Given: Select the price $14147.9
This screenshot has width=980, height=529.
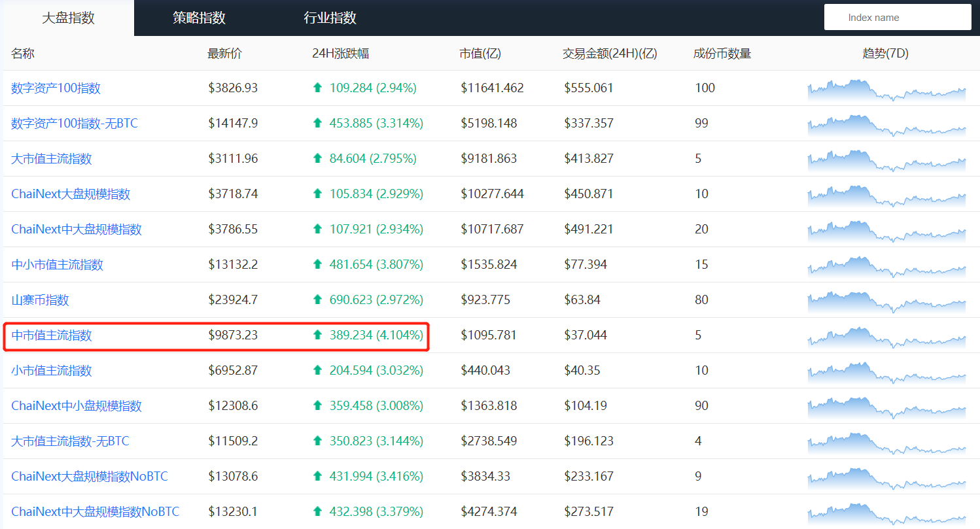Looking at the screenshot, I should pos(233,123).
